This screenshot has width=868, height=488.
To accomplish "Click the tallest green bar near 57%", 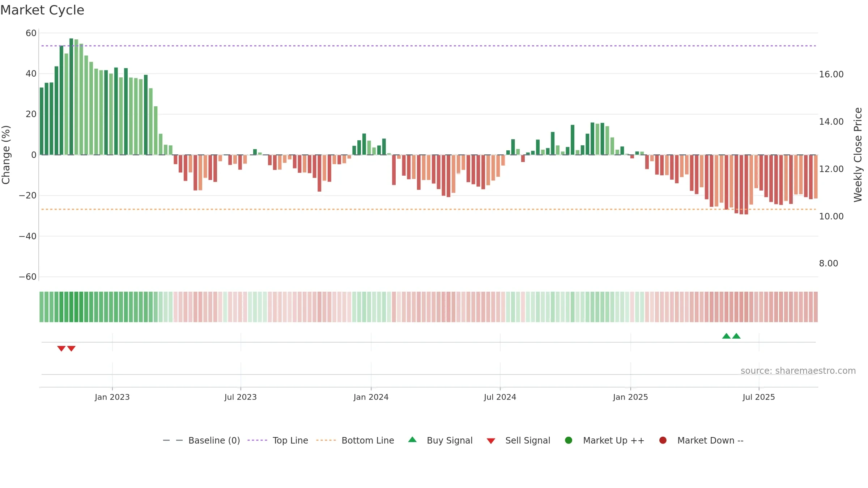I will click(x=71, y=97).
